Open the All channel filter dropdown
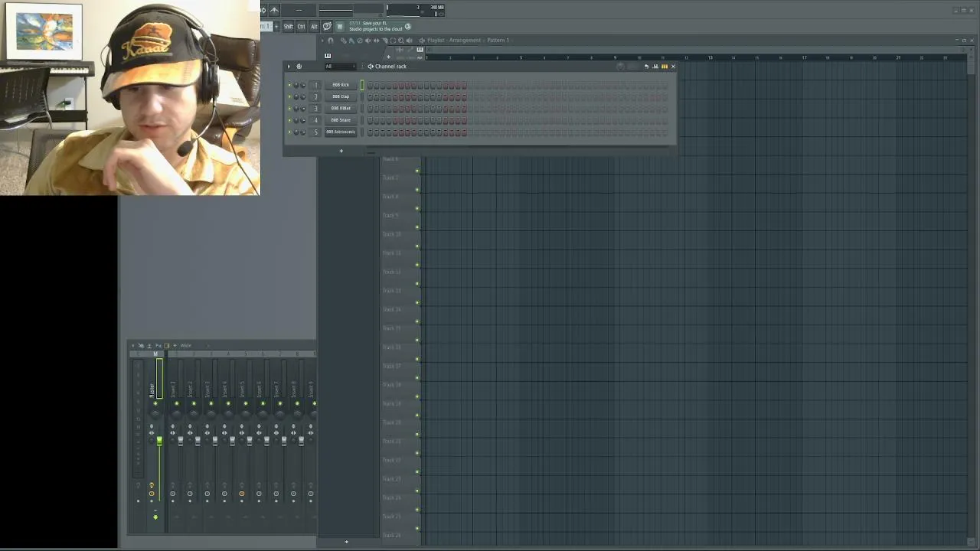The height and width of the screenshot is (551, 980). [x=341, y=67]
